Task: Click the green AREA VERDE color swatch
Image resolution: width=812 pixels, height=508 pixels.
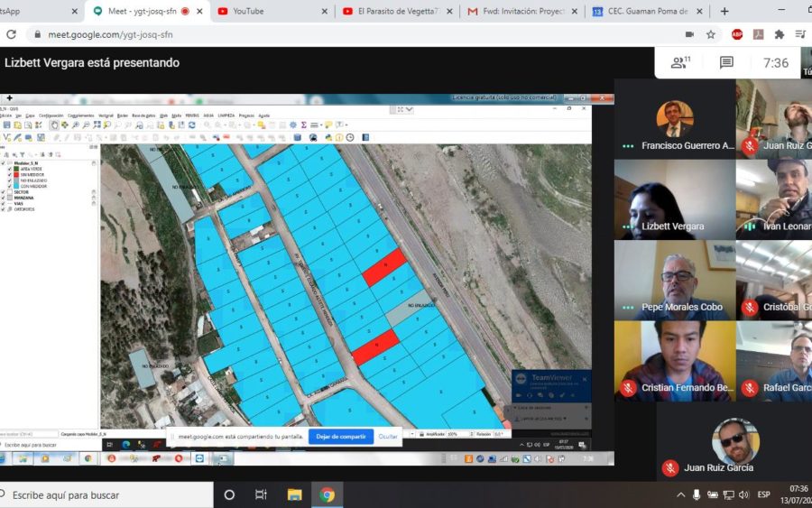Action: click(16, 169)
